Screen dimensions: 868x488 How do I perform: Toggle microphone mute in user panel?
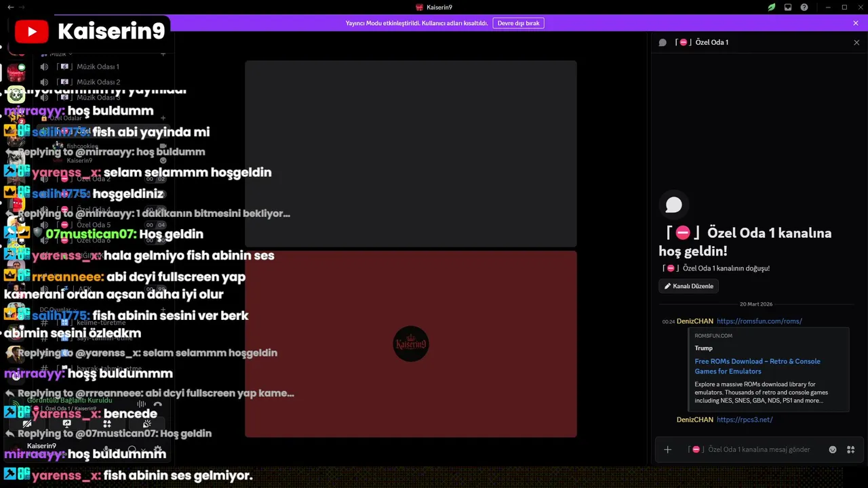pos(106,449)
